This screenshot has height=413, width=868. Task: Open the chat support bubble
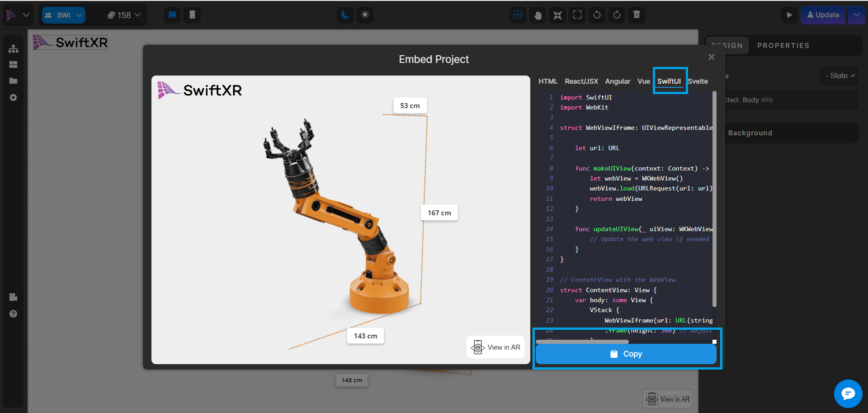click(x=848, y=394)
